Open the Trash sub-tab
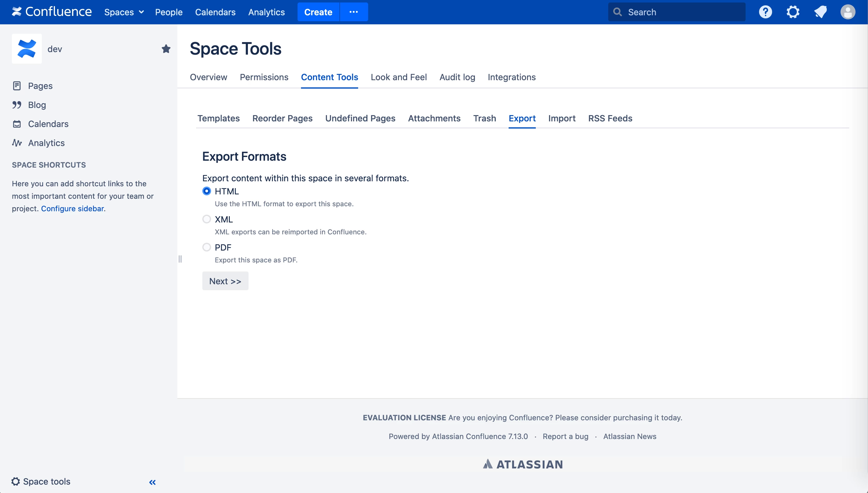Image resolution: width=868 pixels, height=493 pixels. pos(484,118)
